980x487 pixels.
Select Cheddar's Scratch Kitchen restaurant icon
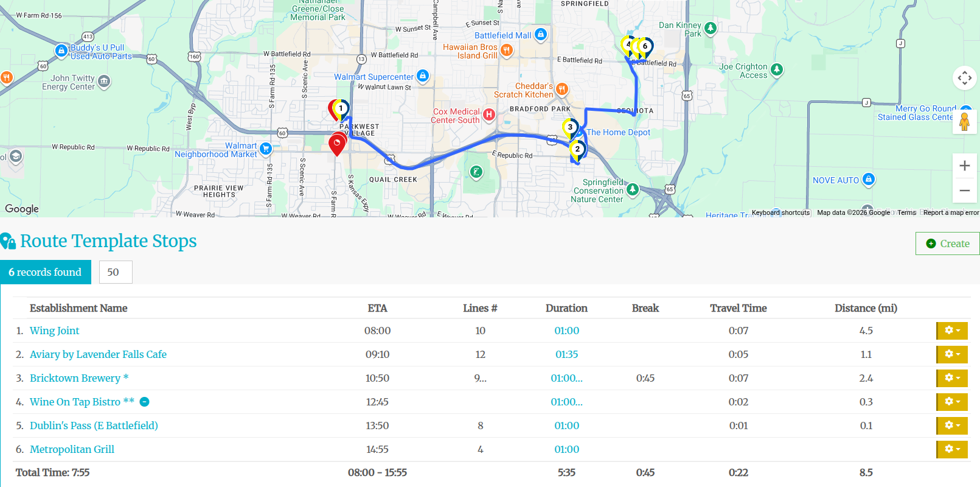point(562,89)
